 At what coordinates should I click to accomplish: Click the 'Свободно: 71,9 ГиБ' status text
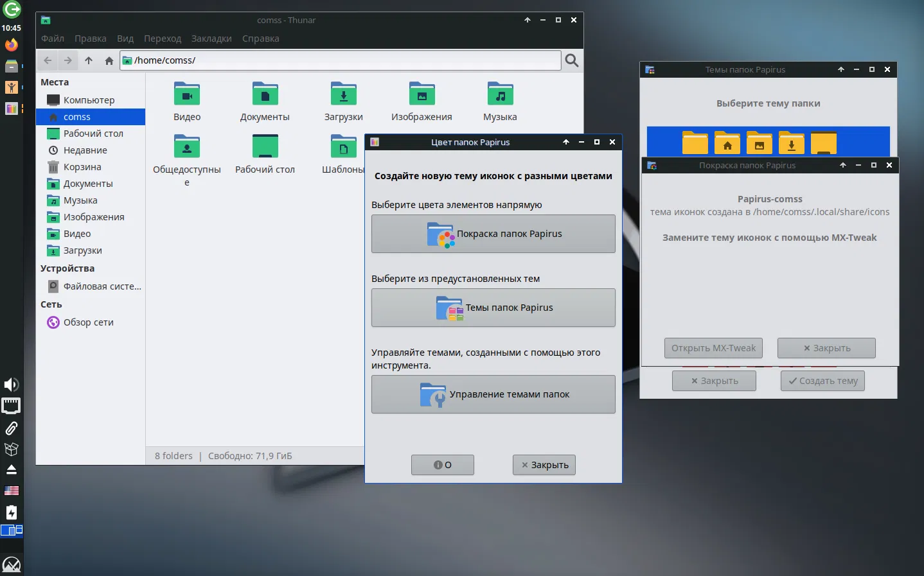click(x=250, y=456)
